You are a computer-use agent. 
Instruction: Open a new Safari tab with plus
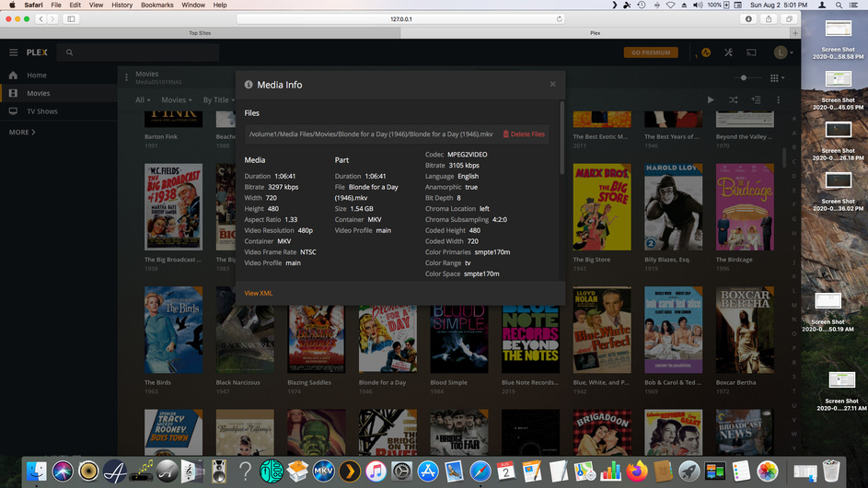click(x=795, y=33)
